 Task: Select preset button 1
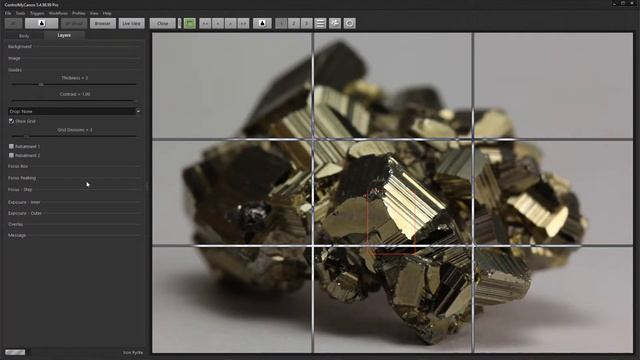281,23
